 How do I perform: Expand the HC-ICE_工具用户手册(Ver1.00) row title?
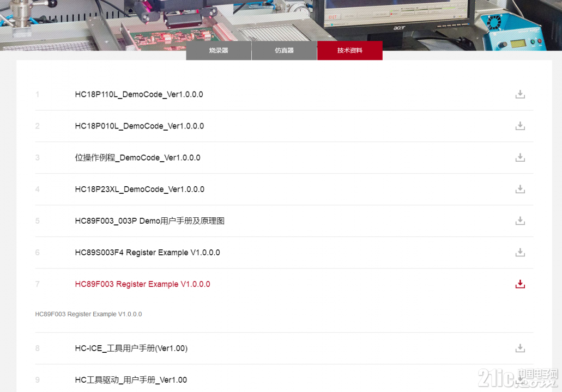131,348
